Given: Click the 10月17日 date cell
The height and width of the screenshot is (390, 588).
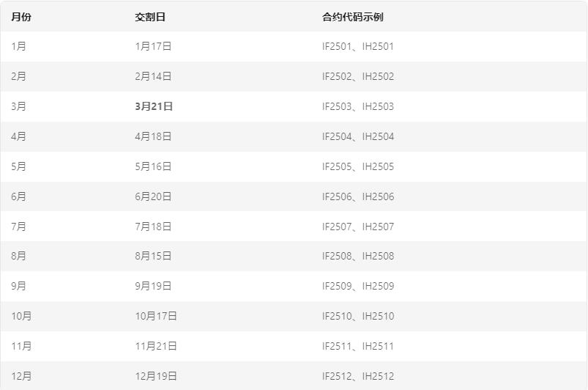Looking at the screenshot, I should (x=156, y=316).
